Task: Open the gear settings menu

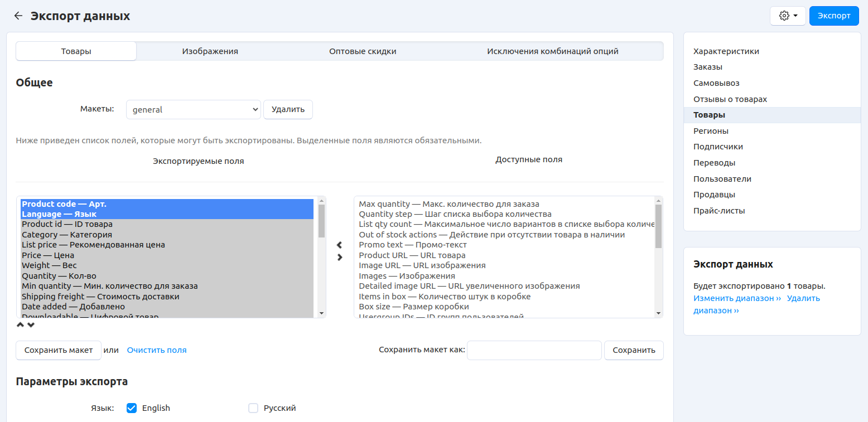Action: [x=787, y=16]
